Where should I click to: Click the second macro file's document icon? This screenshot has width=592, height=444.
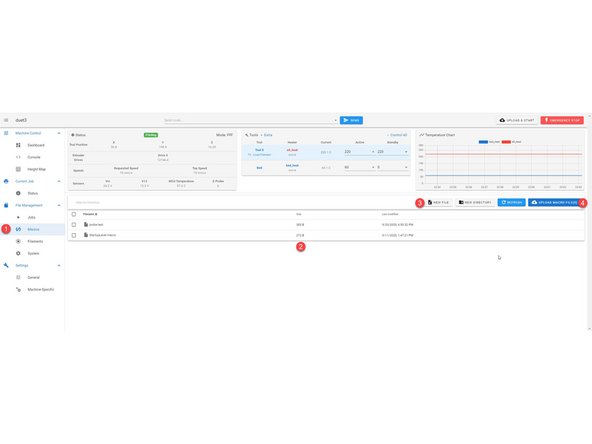[x=86, y=235]
